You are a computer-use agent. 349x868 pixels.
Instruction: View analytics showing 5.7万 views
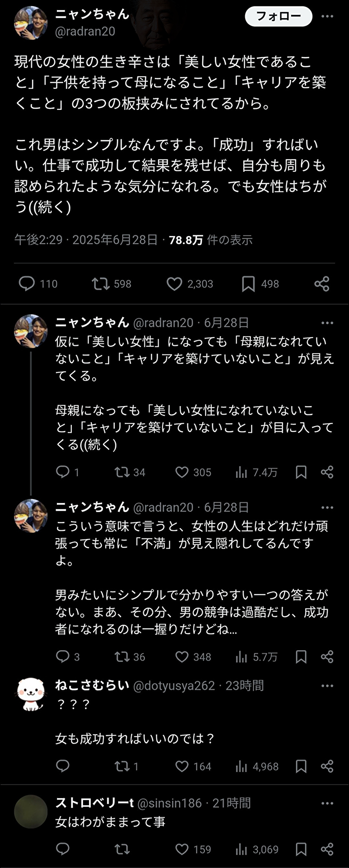pos(256,657)
